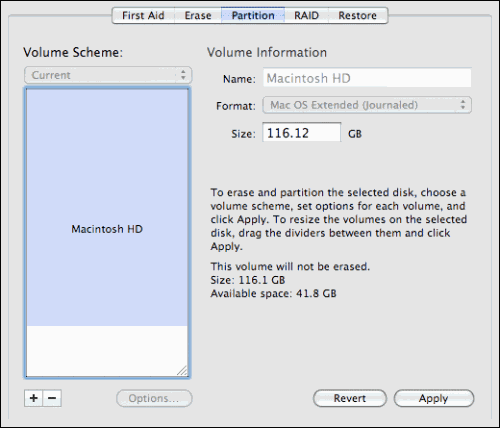The image size is (500, 428).
Task: Click the 'Available space: 41.8 GB' text
Action: 273,294
